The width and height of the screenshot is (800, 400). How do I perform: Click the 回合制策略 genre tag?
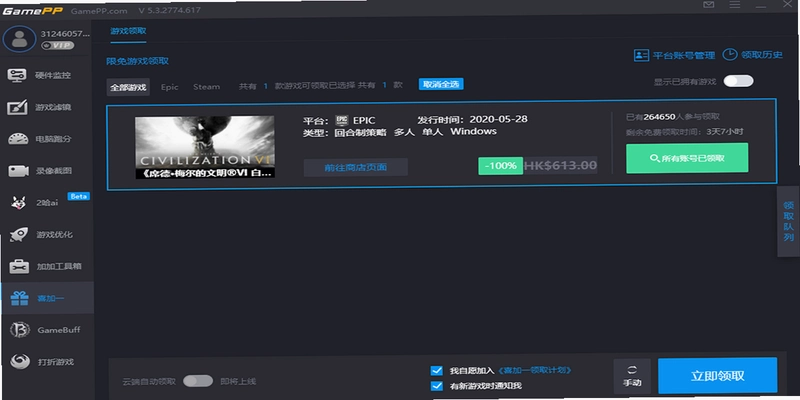tap(360, 132)
